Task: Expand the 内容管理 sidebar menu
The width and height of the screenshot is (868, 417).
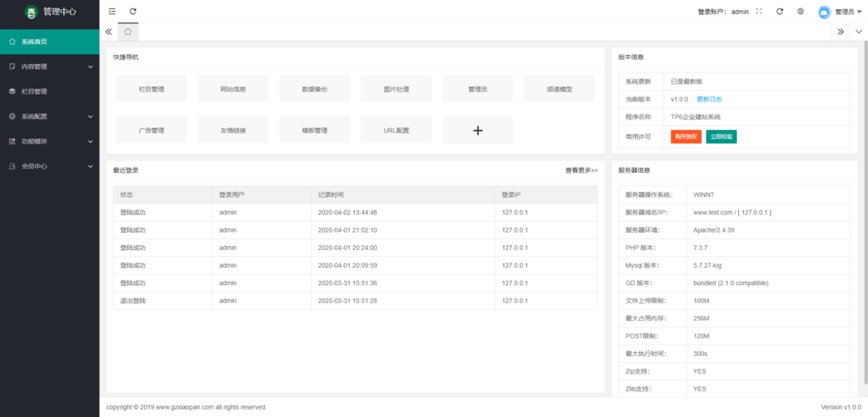Action: [x=49, y=67]
